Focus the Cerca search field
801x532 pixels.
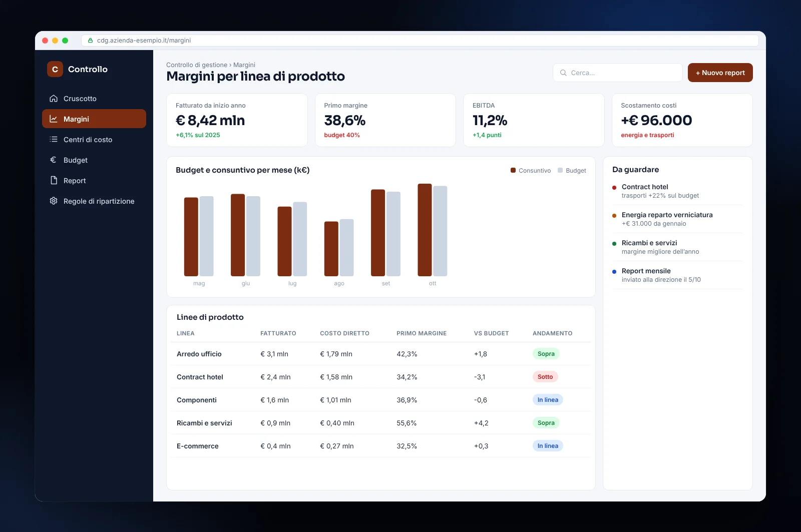[618, 73]
